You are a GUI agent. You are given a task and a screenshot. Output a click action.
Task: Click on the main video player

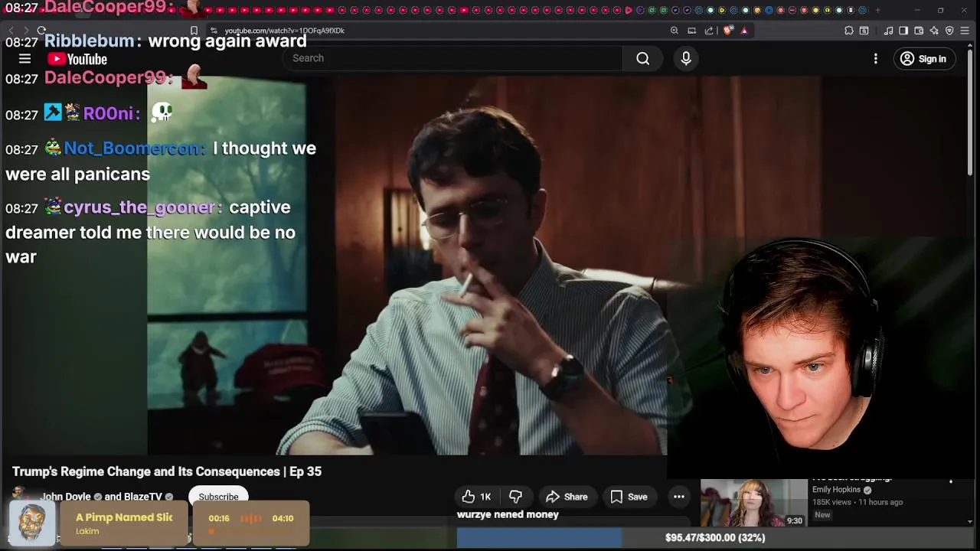(x=407, y=266)
